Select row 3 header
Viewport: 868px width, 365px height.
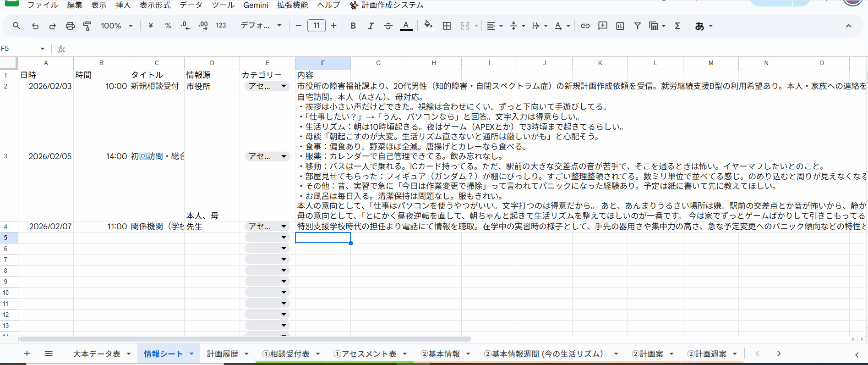coord(6,156)
